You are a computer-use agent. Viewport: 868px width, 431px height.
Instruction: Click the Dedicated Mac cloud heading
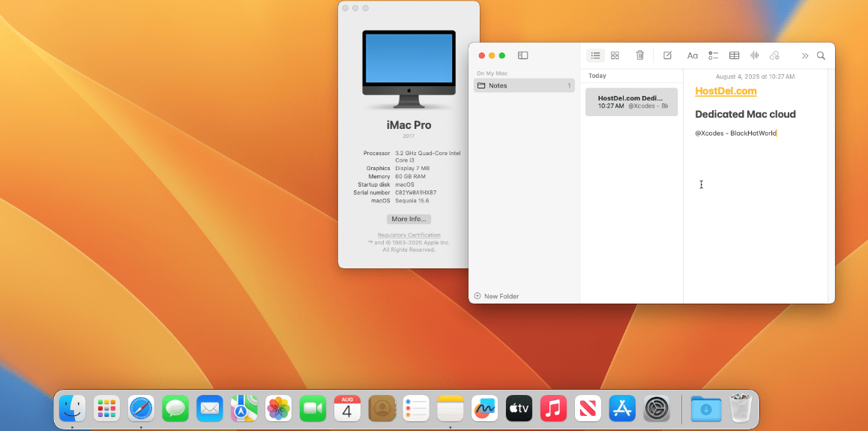click(745, 115)
